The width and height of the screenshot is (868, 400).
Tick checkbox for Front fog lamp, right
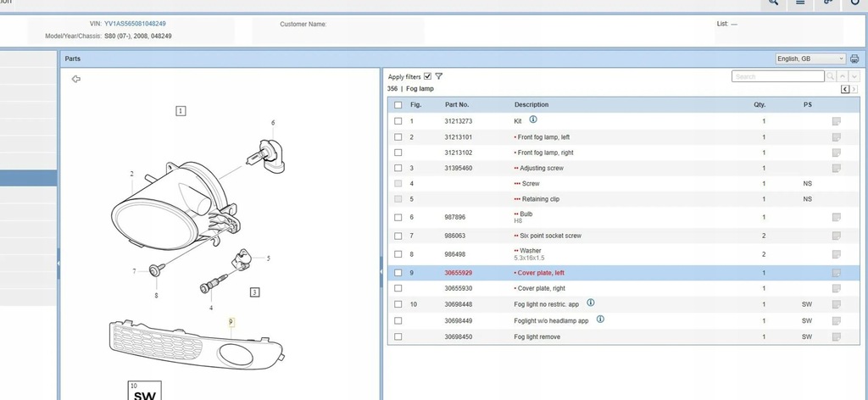pos(398,153)
